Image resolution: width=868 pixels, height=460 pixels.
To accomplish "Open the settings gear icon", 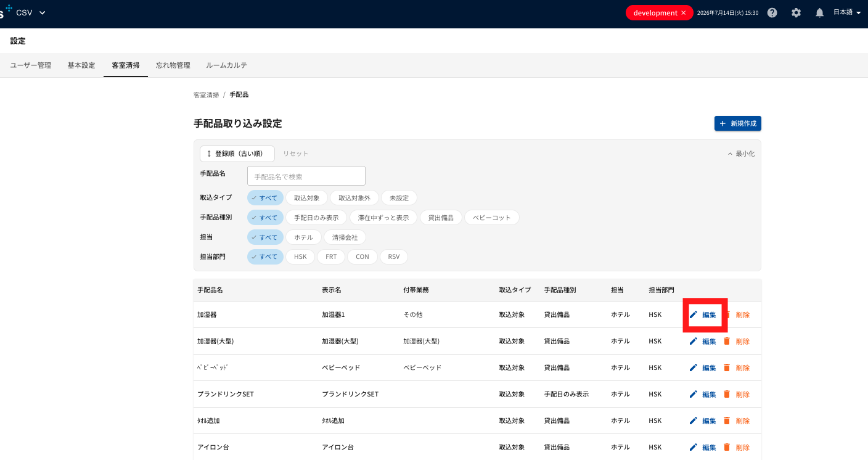I will [796, 13].
